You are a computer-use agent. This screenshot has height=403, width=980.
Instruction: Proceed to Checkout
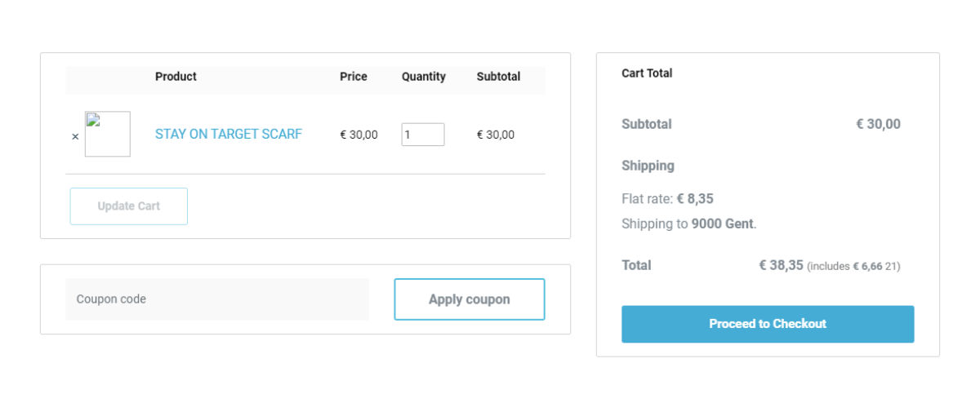click(768, 324)
